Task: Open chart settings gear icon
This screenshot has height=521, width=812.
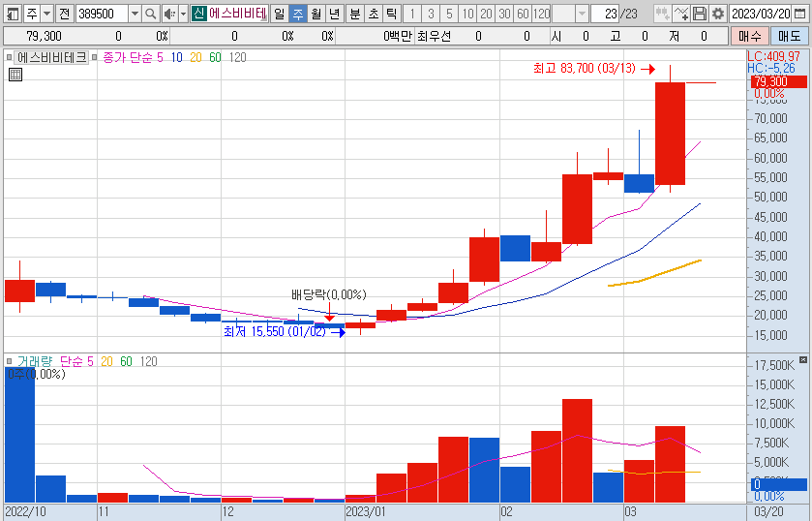Action: 718,14
